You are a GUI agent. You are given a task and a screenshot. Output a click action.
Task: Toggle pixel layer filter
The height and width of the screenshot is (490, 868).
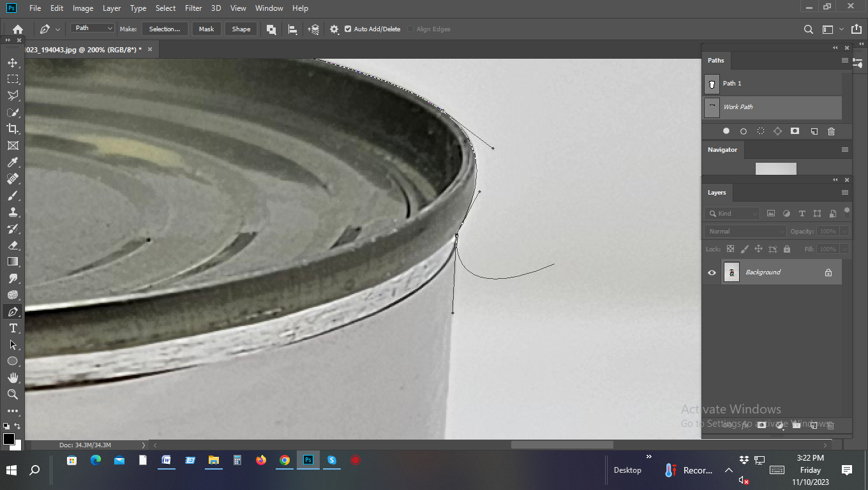(x=771, y=213)
